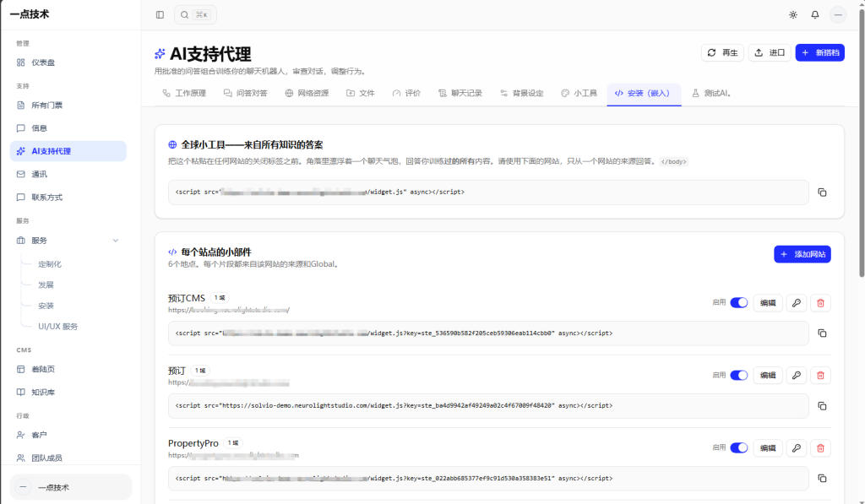Open the 问答对答 tab
The image size is (865, 504).
tap(246, 93)
